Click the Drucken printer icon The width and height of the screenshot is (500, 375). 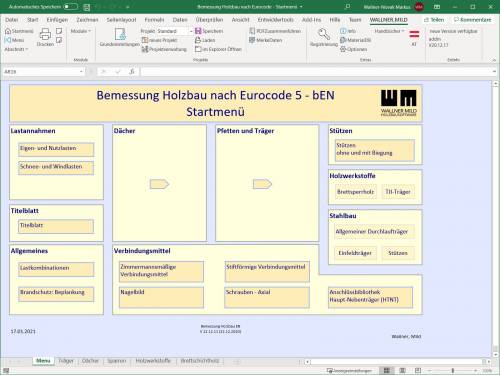click(45, 34)
